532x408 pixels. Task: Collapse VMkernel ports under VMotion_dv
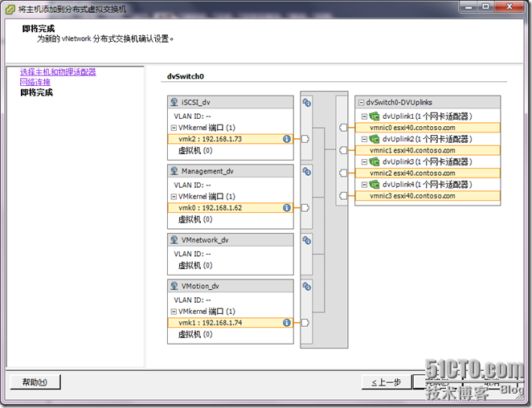point(174,312)
